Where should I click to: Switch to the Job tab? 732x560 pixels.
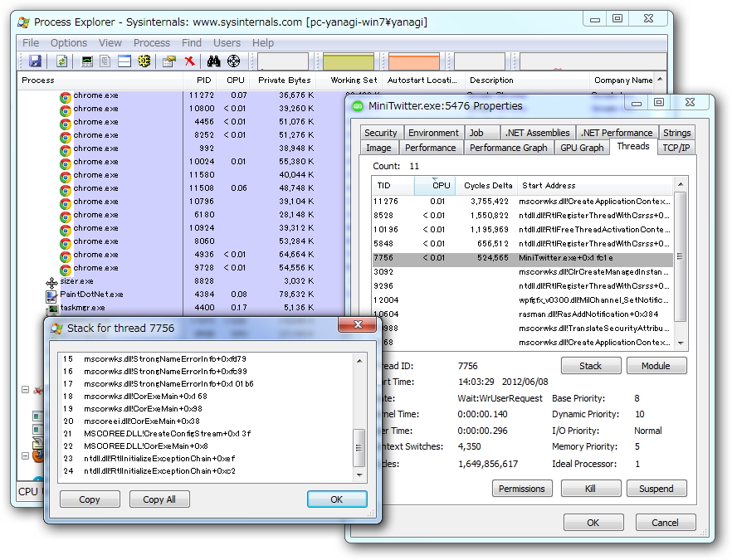pos(483,133)
